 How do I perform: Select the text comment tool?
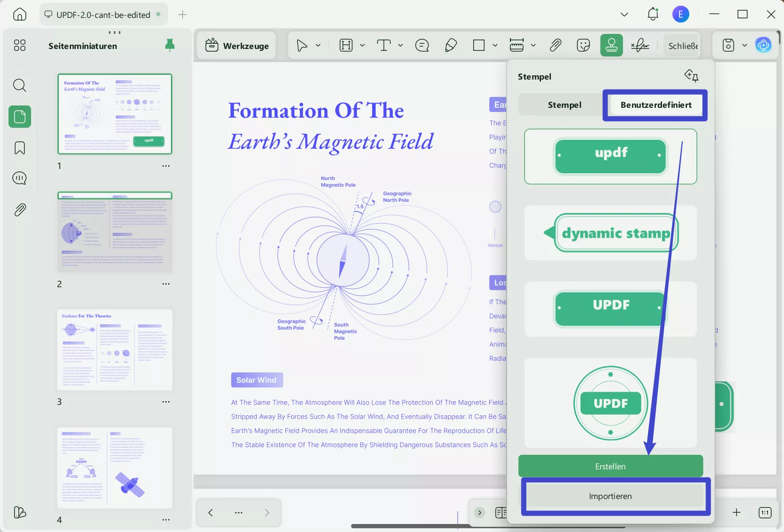pos(384,46)
